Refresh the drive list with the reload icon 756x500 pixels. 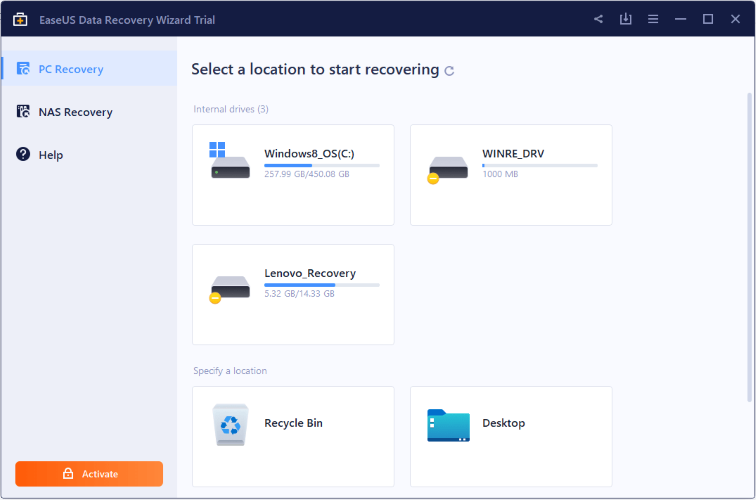click(449, 71)
